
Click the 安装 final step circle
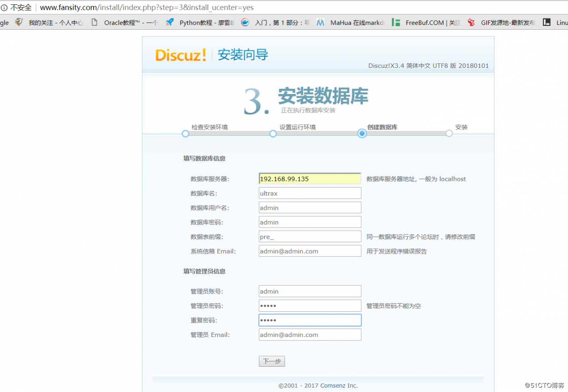tap(449, 133)
